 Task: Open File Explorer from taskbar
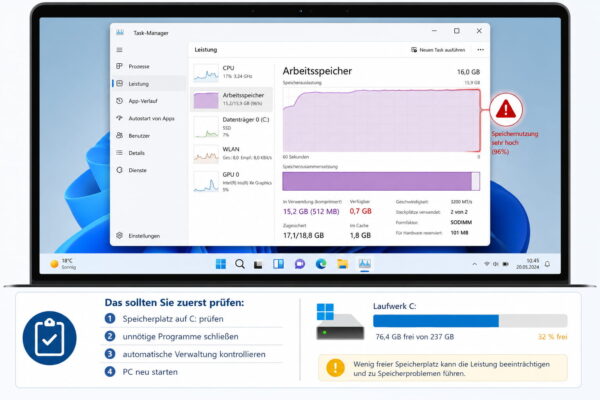pos(342,264)
